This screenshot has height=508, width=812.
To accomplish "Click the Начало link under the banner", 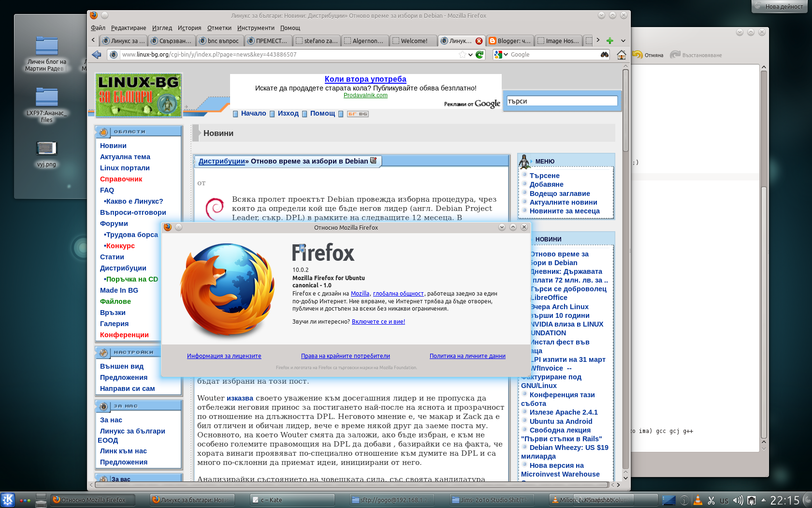I will (254, 113).
